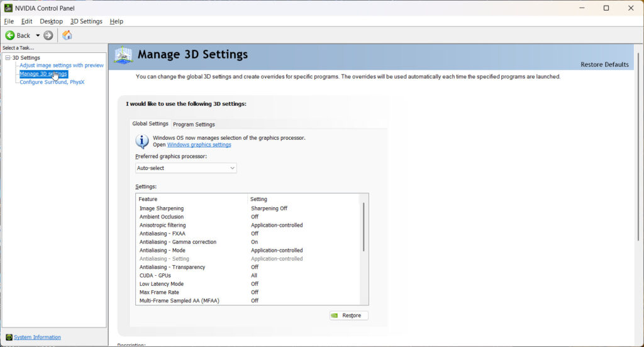Click the System Information icon
The width and height of the screenshot is (644, 347).
[x=9, y=337]
